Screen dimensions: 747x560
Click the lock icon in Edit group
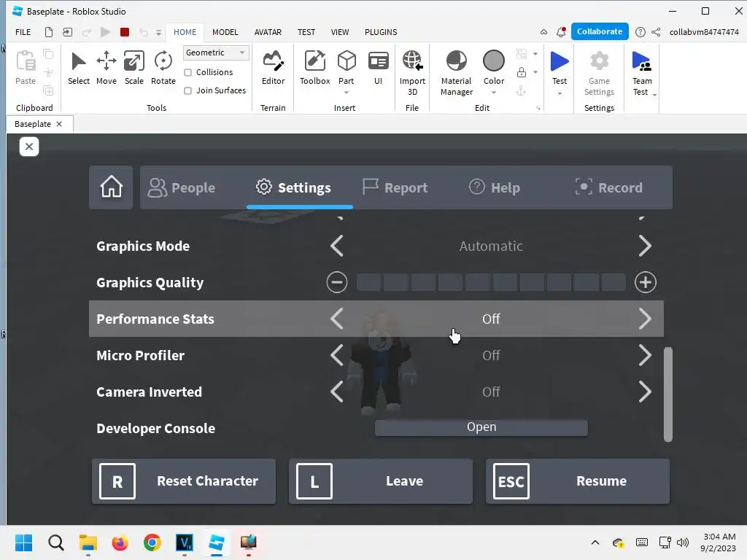(522, 72)
